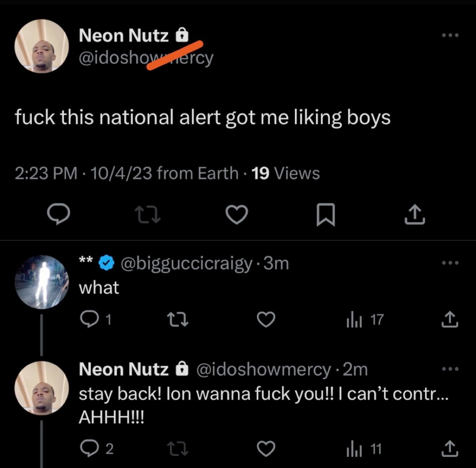Open the @idoshowmercy handle in the reply
The width and height of the screenshot is (476, 468).
(264, 370)
